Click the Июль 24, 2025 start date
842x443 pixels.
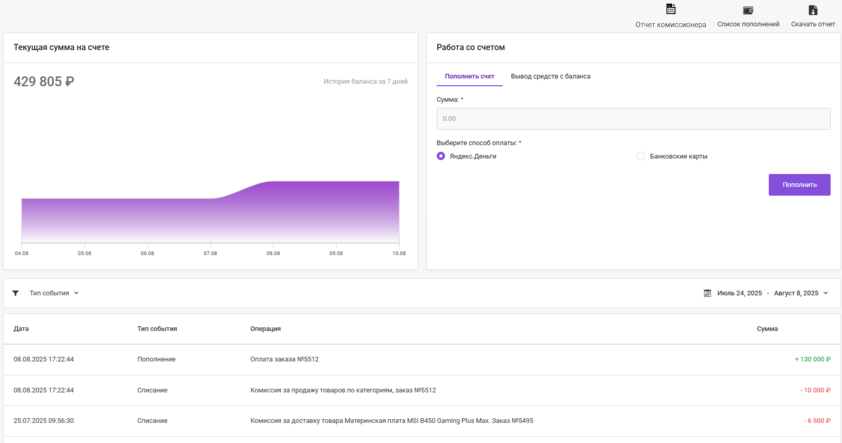click(x=739, y=293)
